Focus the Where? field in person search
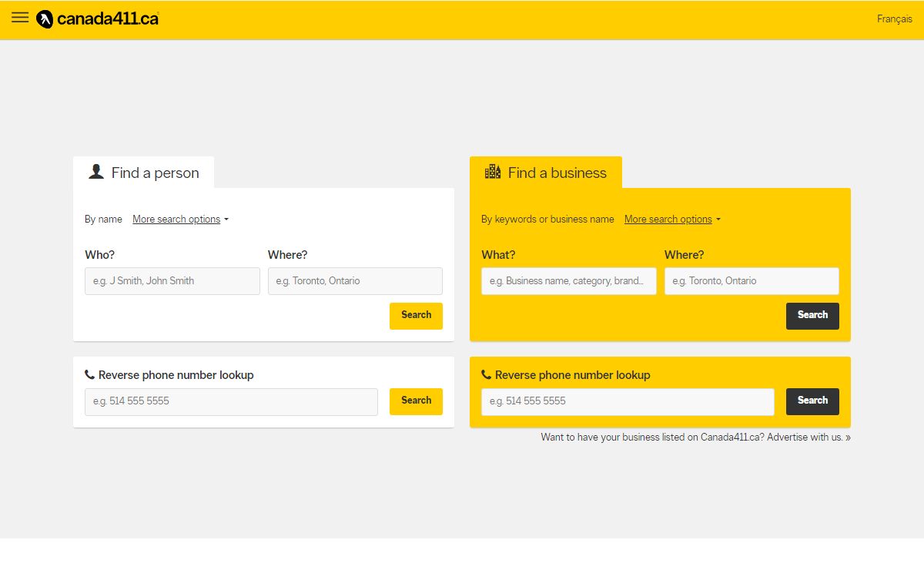The width and height of the screenshot is (924, 570). (x=355, y=281)
